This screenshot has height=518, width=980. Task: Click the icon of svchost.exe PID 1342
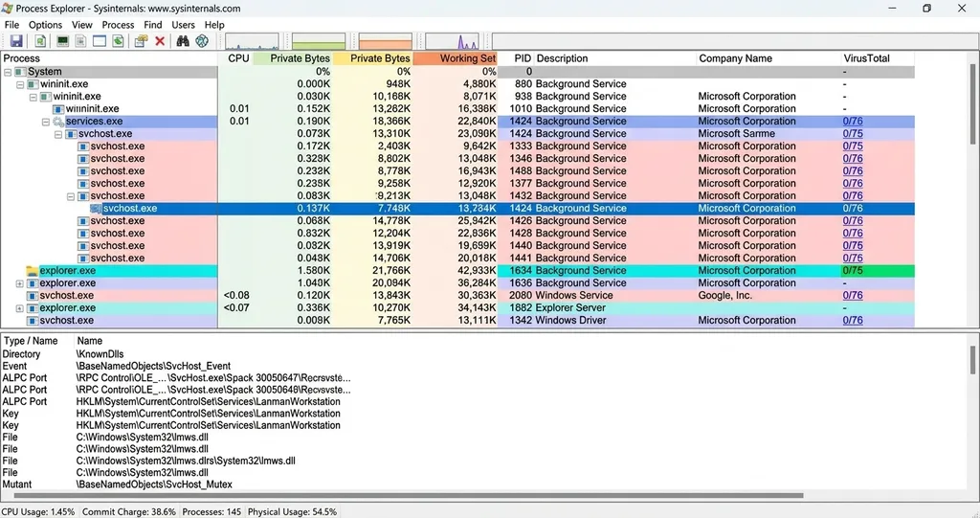tap(32, 321)
